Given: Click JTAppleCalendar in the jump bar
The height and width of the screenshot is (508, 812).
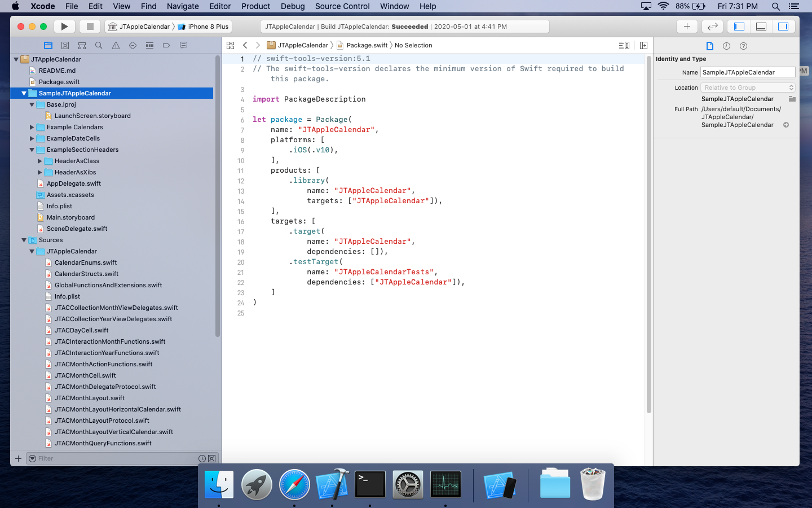Looking at the screenshot, I should pos(297,45).
